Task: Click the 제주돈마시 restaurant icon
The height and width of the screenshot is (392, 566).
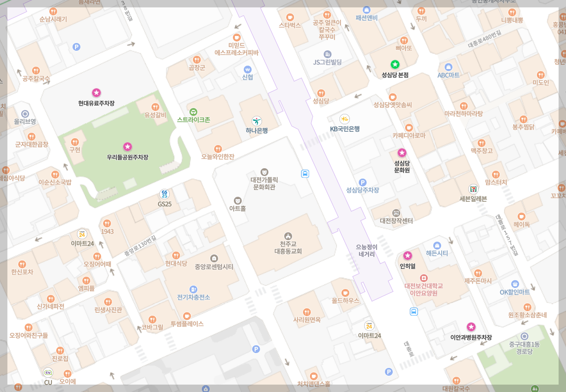Action: pos(478,273)
